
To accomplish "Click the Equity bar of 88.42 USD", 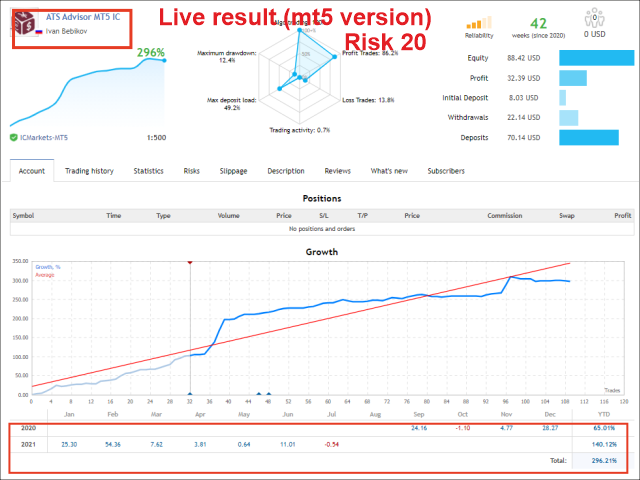I will pos(596,58).
